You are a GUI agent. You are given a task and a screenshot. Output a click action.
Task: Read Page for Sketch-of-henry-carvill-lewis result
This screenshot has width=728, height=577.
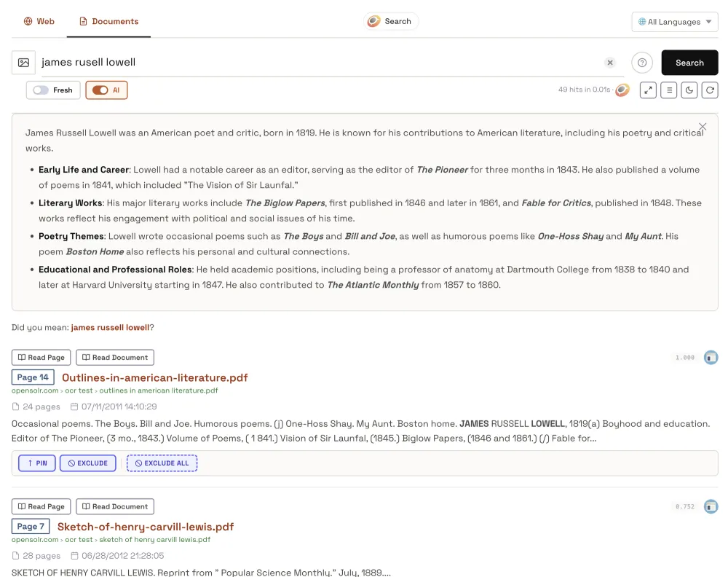click(x=41, y=506)
